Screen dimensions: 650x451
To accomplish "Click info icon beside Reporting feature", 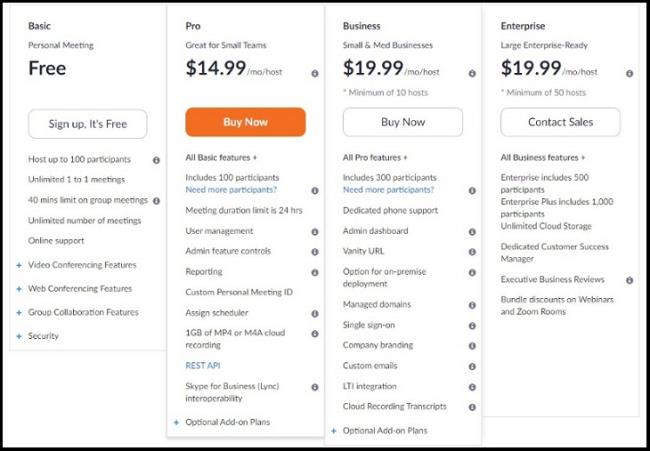I will [x=314, y=272].
